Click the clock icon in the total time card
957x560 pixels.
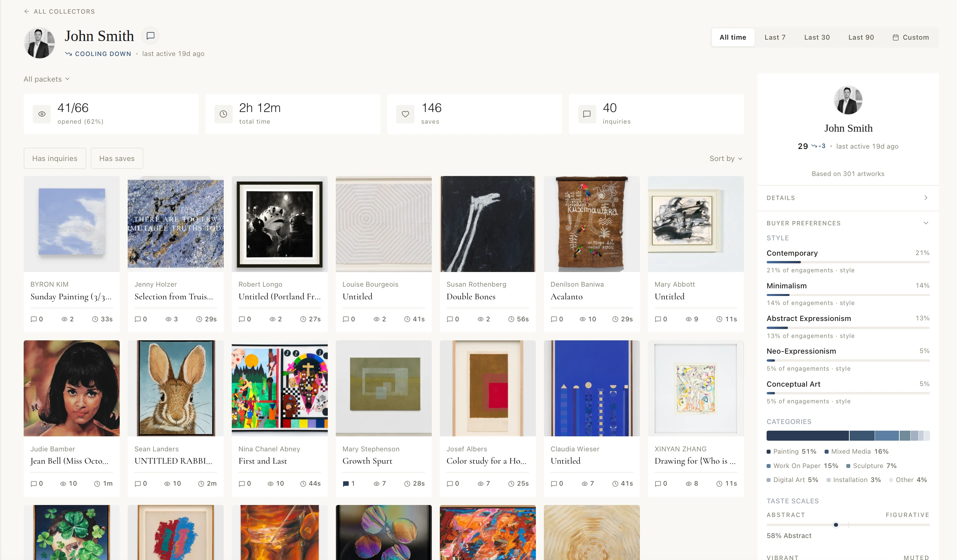click(x=223, y=114)
